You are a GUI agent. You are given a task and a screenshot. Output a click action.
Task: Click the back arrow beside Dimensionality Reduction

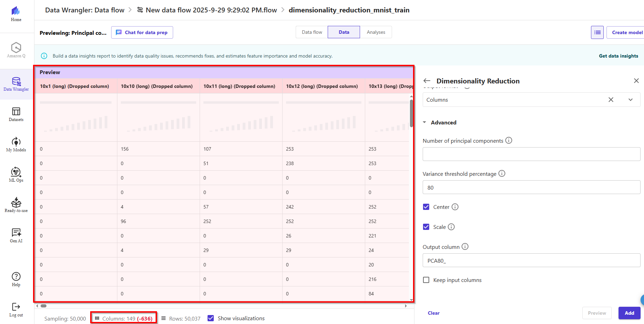point(427,81)
